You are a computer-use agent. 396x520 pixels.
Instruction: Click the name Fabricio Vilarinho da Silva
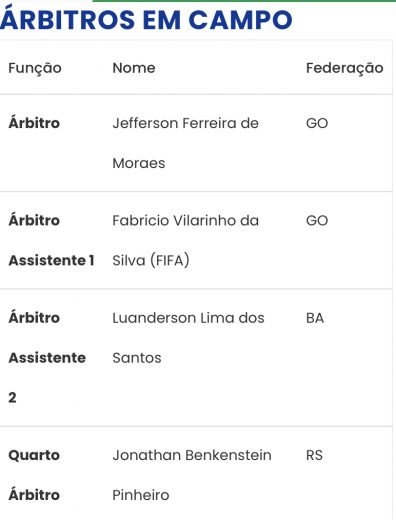coord(186,240)
